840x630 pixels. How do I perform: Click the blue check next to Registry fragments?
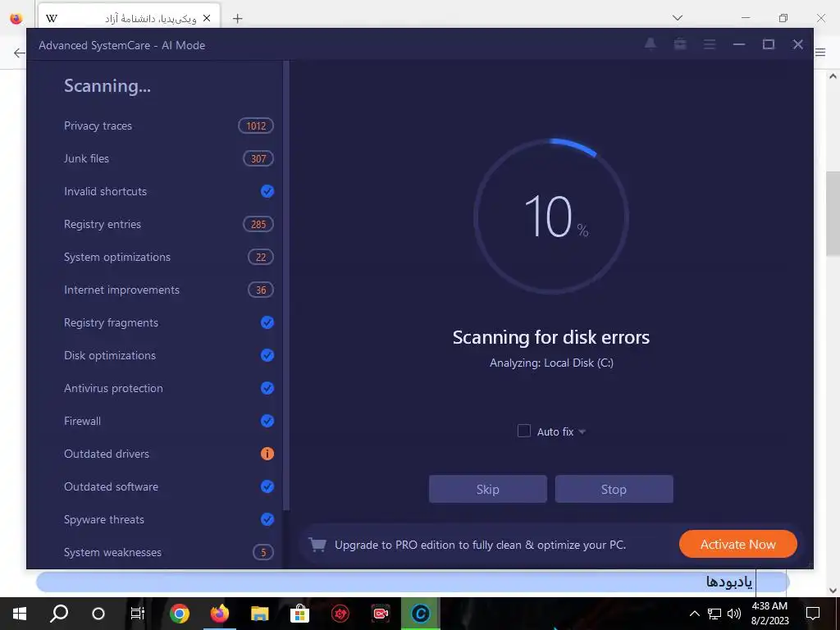[267, 322]
